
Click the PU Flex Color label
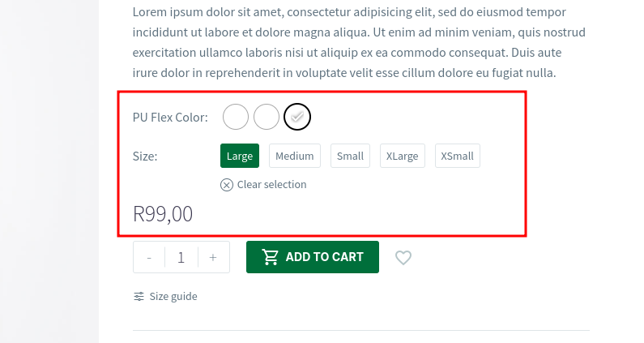[x=170, y=118]
